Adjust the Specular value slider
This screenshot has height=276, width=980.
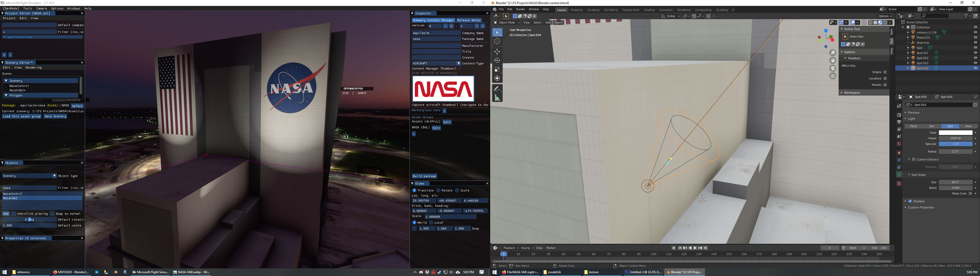pyautogui.click(x=956, y=144)
